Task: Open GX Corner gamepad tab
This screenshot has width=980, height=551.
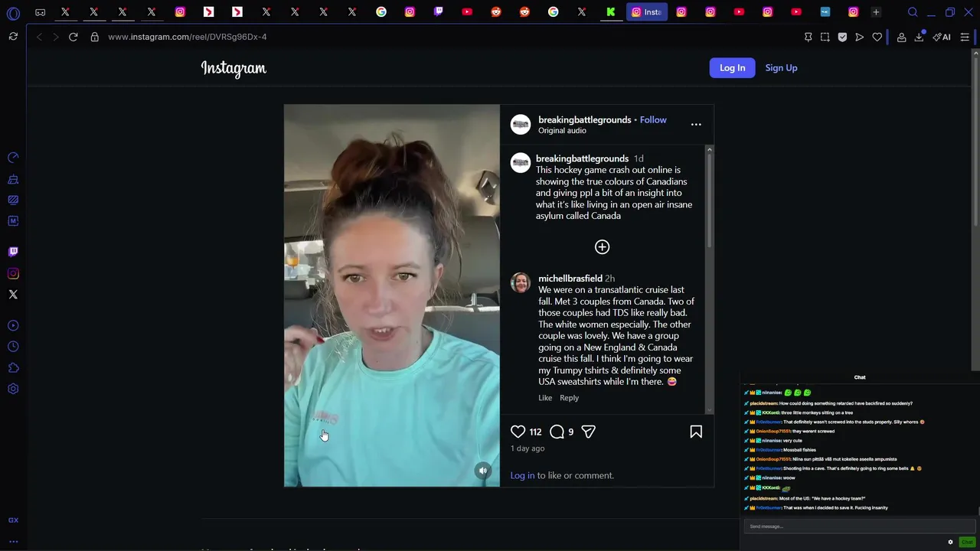Action: click(x=41, y=12)
